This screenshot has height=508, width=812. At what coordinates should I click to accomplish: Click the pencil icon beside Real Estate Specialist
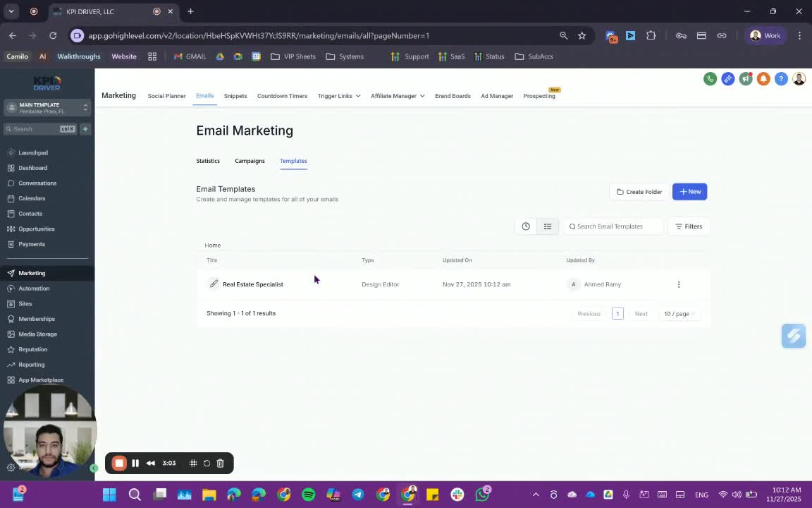coord(214,284)
